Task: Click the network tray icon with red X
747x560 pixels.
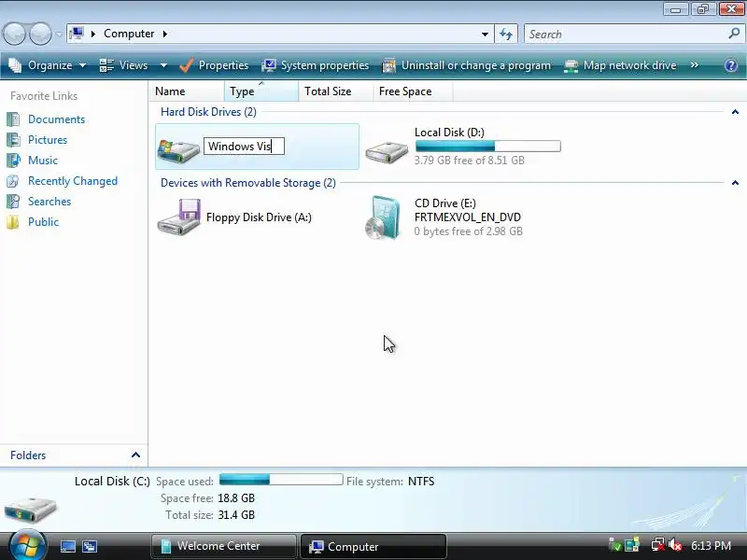Action: pyautogui.click(x=658, y=545)
